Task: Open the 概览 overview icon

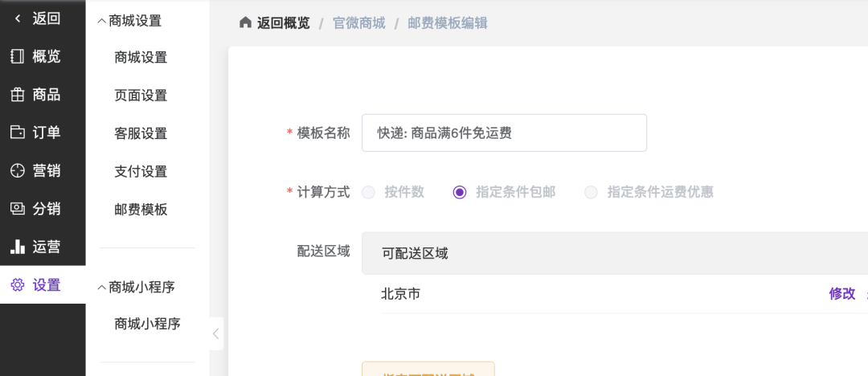Action: (x=17, y=56)
